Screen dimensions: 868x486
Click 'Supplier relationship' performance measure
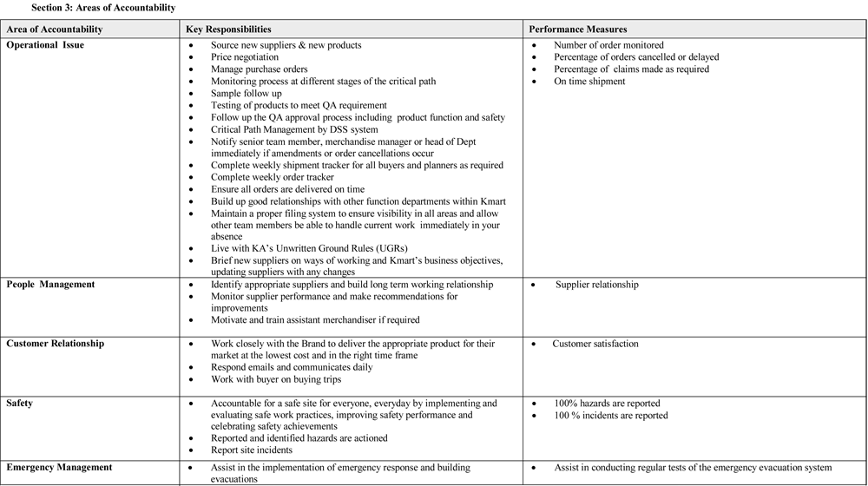coord(596,285)
